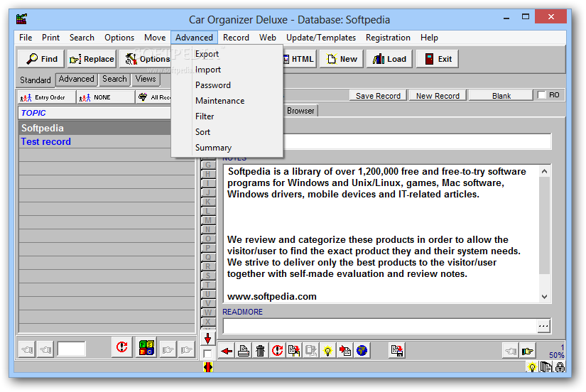The width and height of the screenshot is (586, 392).
Task: Click the Exit toolbar button
Action: pos(438,59)
